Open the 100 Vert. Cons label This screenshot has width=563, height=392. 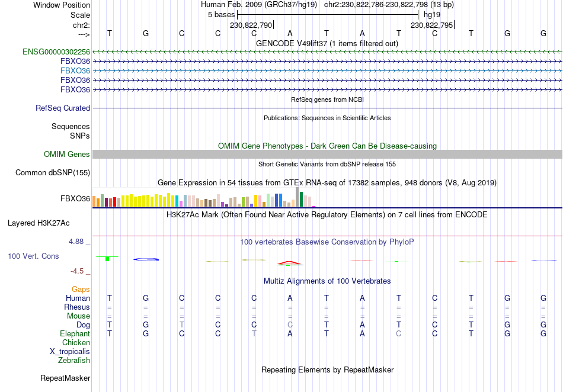tap(33, 256)
